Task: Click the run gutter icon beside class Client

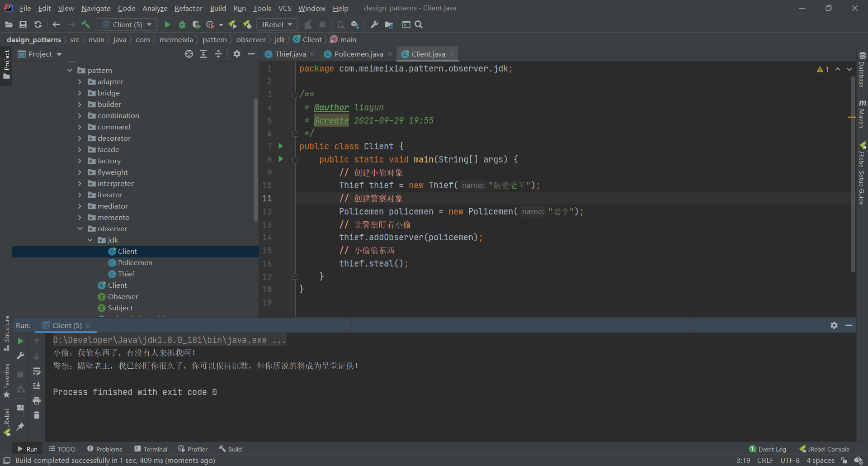Action: coord(281,146)
